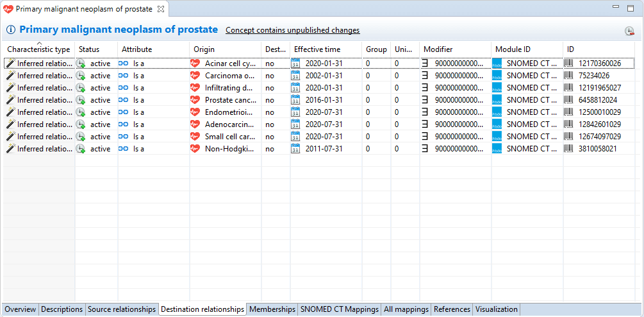644x317 pixels.
Task: Open the Source relationships tab
Action: pos(122,309)
